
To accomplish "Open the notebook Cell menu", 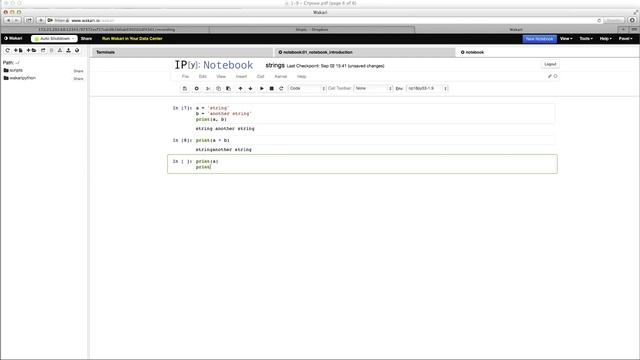I will [x=260, y=77].
